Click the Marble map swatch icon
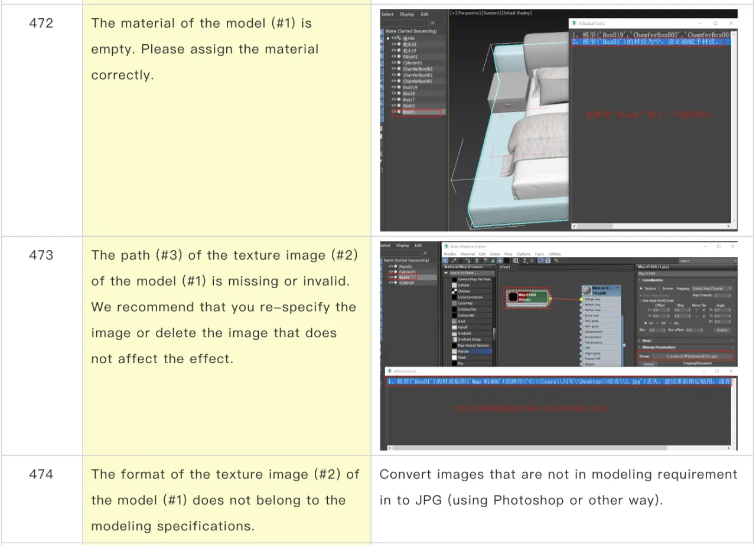This screenshot has width=756, height=545. pos(454,351)
